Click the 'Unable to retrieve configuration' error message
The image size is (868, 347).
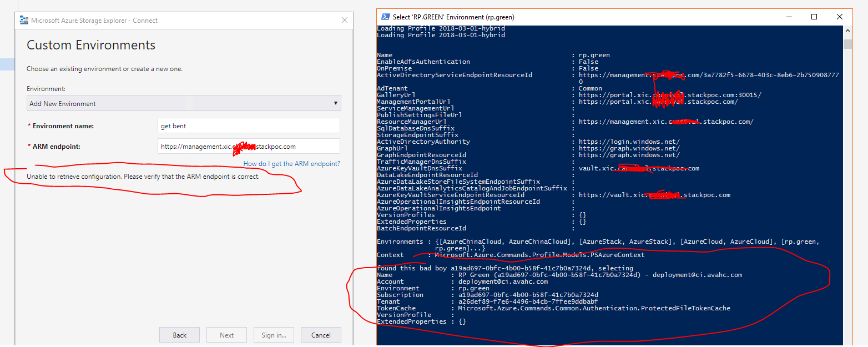[x=143, y=177]
